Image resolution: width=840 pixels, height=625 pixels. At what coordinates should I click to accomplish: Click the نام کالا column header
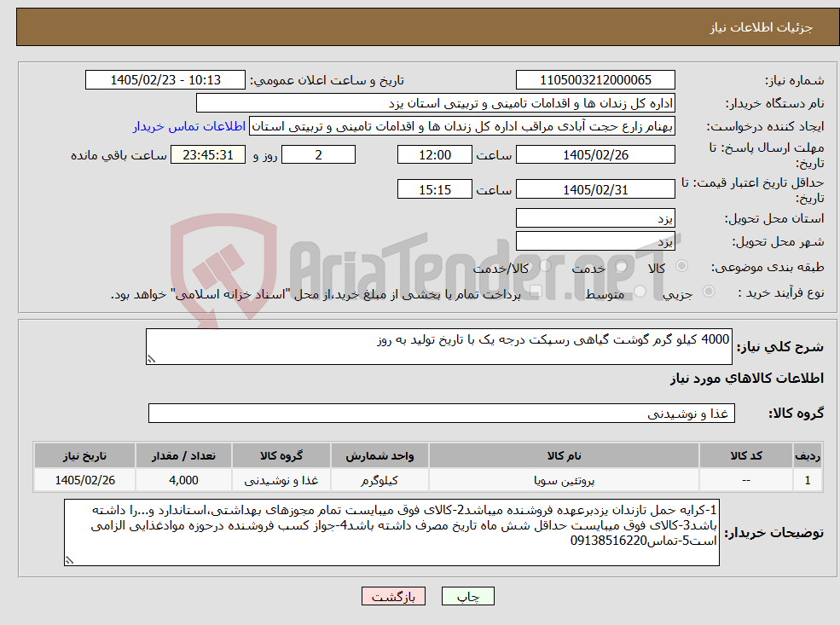click(x=564, y=456)
